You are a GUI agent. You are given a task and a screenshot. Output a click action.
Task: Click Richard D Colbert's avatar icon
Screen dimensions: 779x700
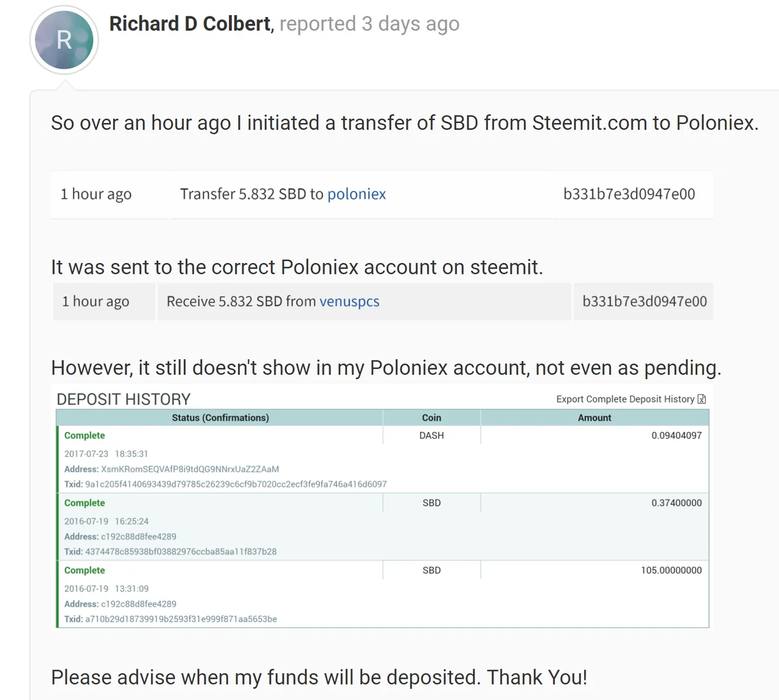click(64, 40)
